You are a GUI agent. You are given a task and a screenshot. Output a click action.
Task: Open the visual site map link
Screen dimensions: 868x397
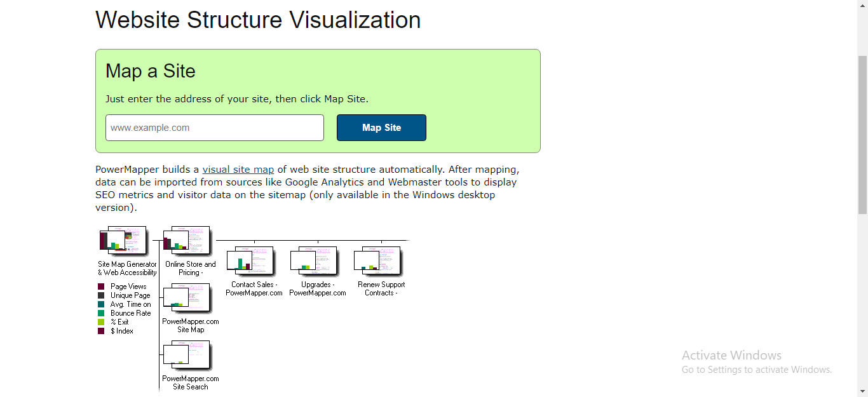pos(238,169)
